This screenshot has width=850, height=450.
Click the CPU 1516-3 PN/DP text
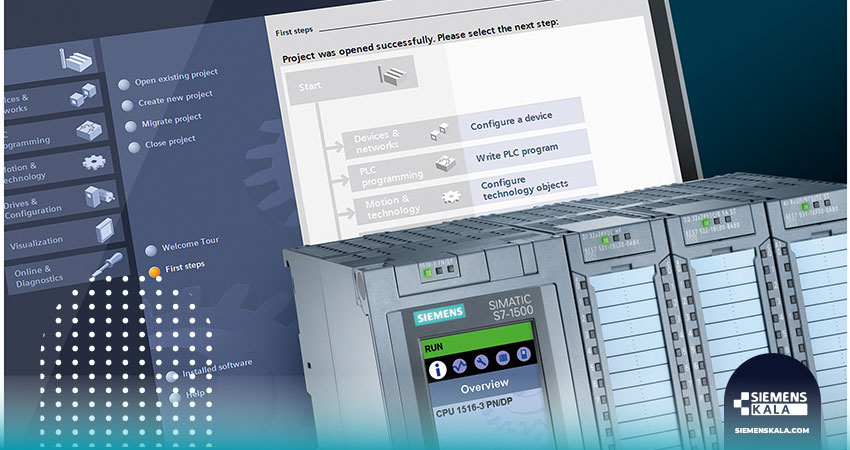pyautogui.click(x=474, y=408)
